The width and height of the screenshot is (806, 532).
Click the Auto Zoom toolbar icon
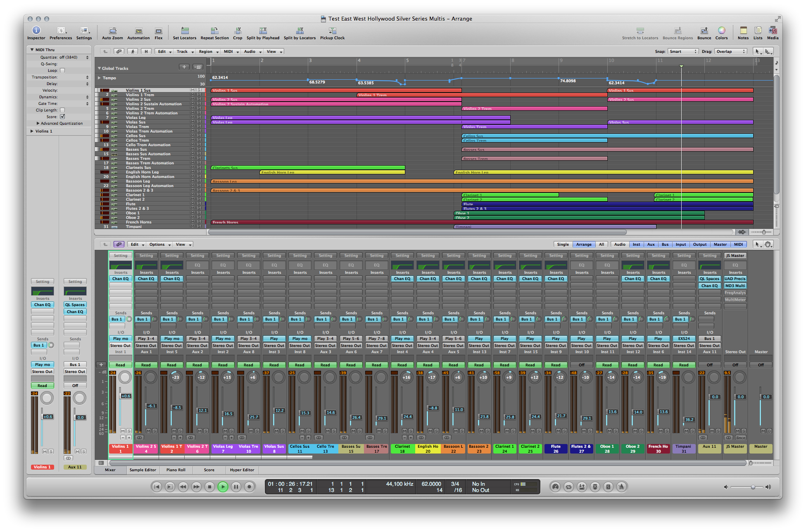click(112, 31)
